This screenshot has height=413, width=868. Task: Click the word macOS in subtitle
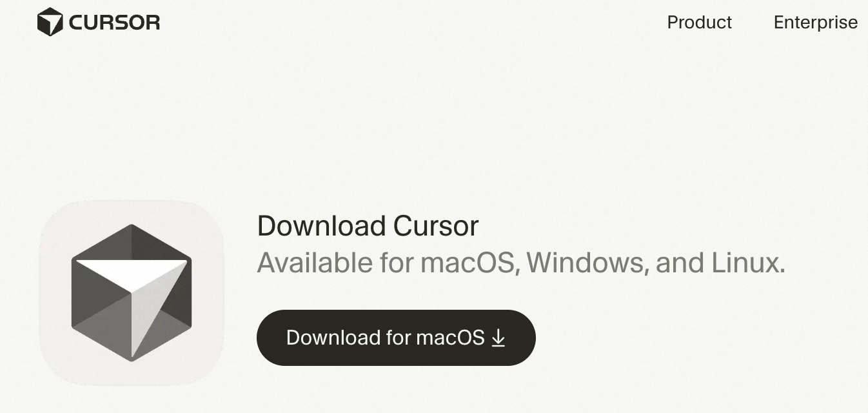click(470, 263)
